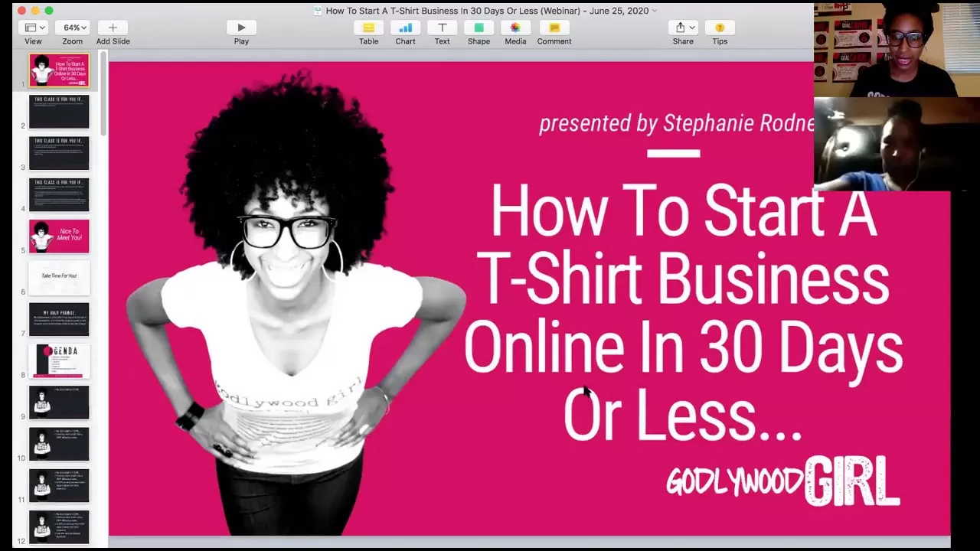Select slide 1 thumbnail in navigator
The image size is (980, 551).
[x=59, y=70]
